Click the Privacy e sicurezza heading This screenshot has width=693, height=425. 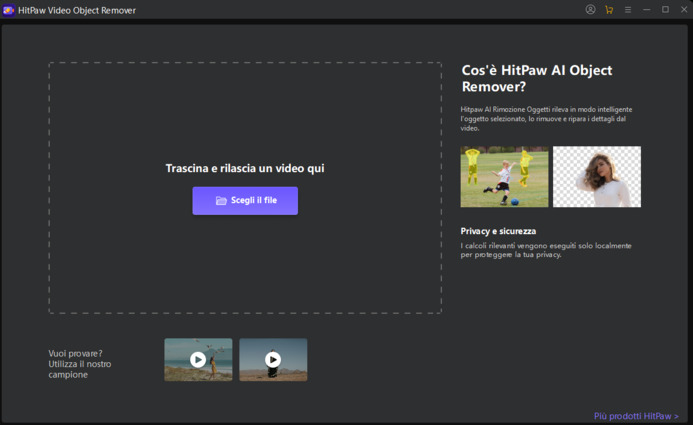pos(498,231)
